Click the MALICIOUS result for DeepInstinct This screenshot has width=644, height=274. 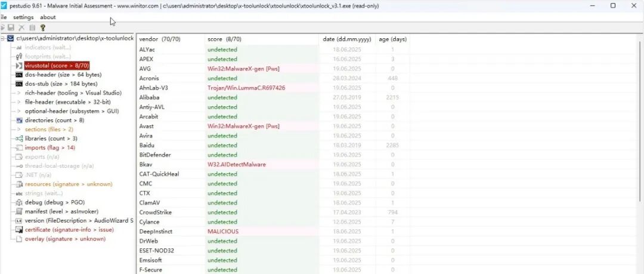[223, 232]
